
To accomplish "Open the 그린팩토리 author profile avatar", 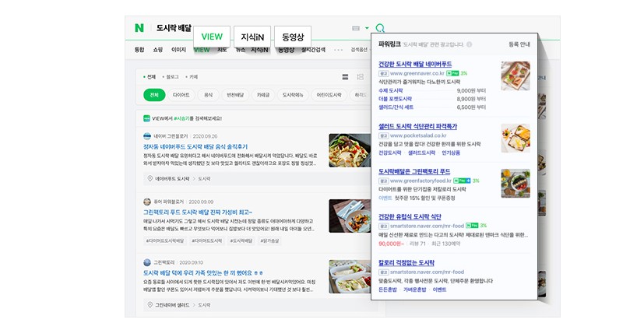I will 147,262.
